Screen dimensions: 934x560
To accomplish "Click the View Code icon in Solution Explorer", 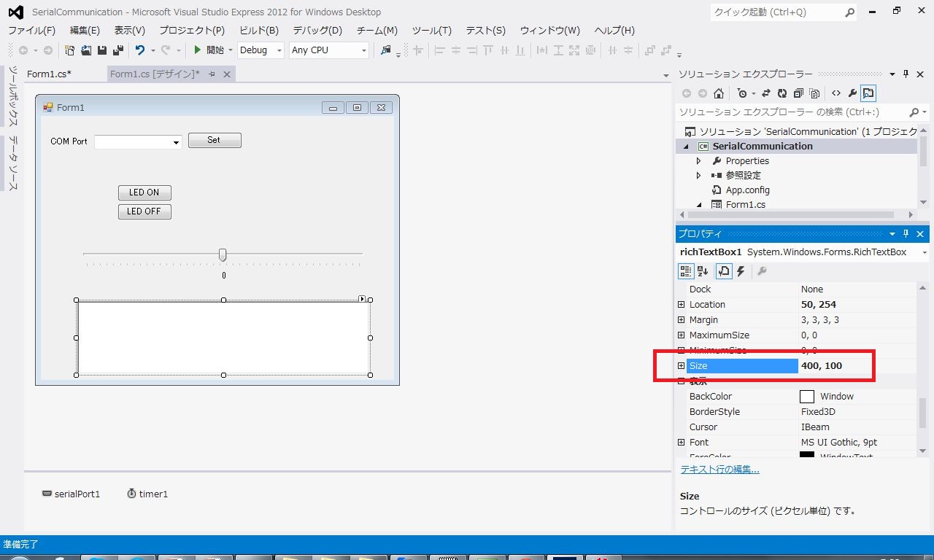I will (836, 93).
